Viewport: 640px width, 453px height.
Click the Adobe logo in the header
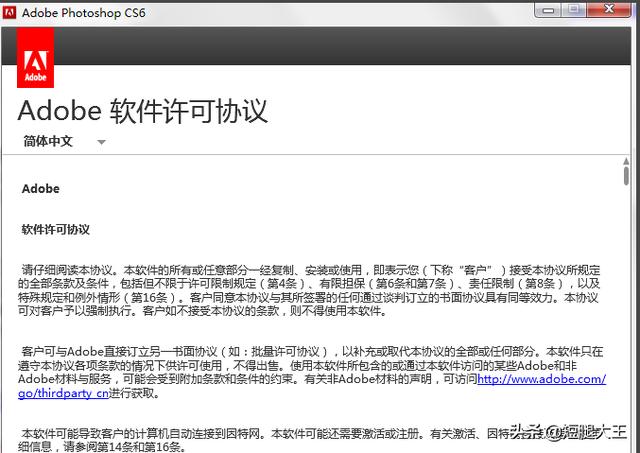36,58
